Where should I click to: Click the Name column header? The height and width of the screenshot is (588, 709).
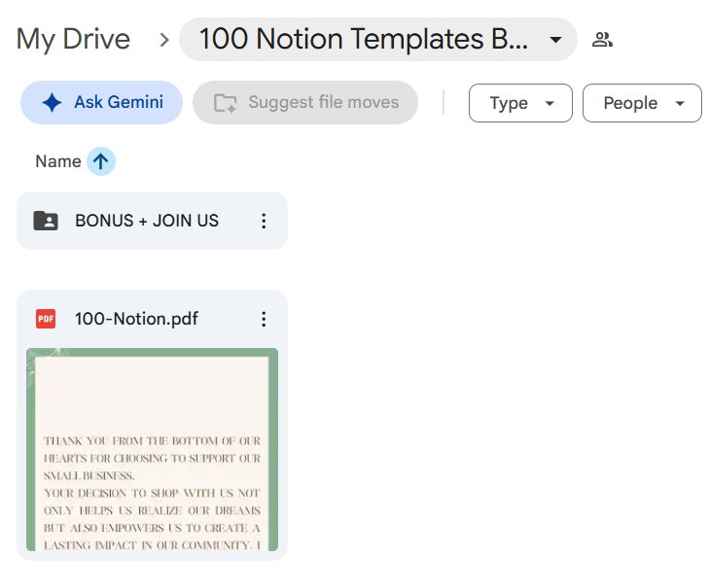(x=58, y=161)
